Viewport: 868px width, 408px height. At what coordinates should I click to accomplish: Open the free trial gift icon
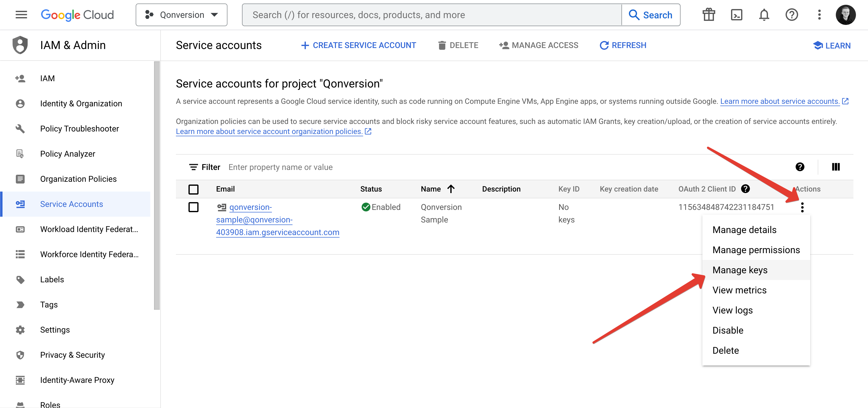[x=709, y=15]
